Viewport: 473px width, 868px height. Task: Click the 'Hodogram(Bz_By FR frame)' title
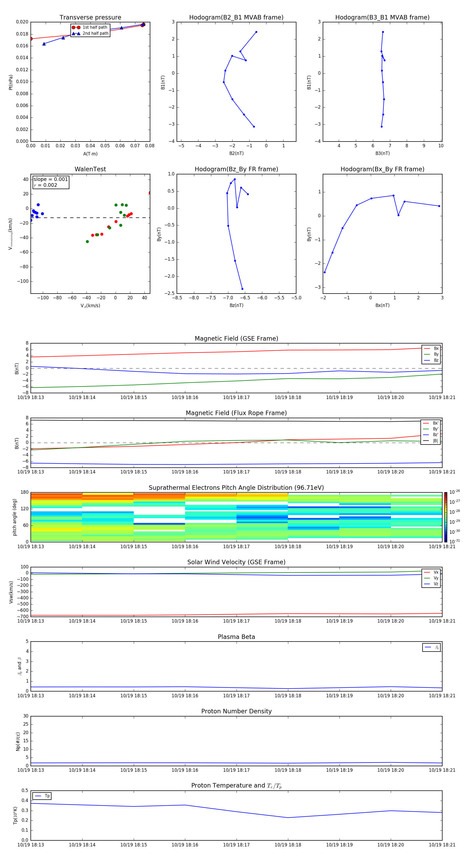click(236, 169)
